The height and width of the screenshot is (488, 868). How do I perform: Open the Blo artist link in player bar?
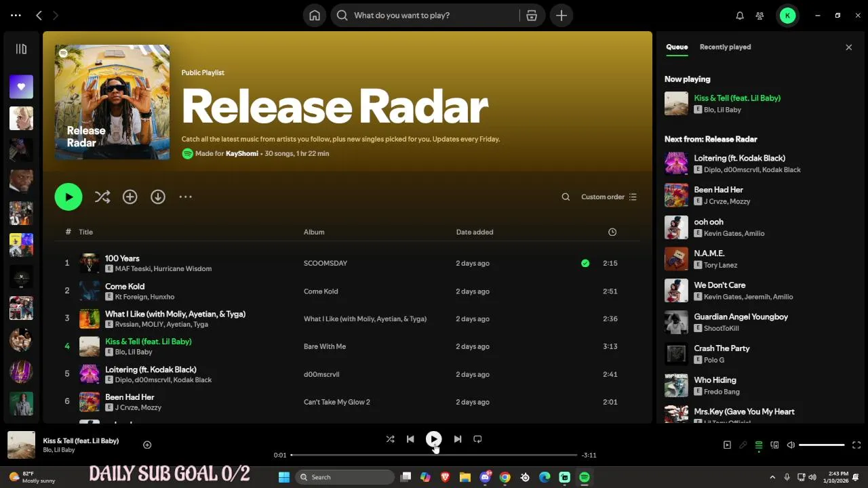(47, 450)
